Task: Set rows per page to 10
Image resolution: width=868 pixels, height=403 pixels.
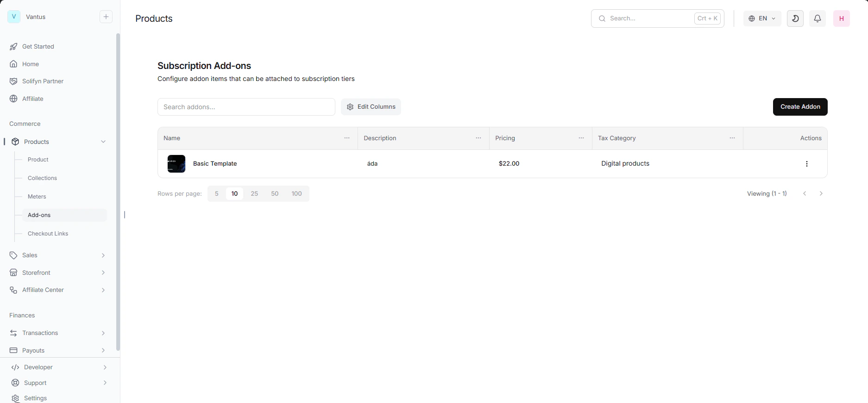Action: click(x=234, y=194)
